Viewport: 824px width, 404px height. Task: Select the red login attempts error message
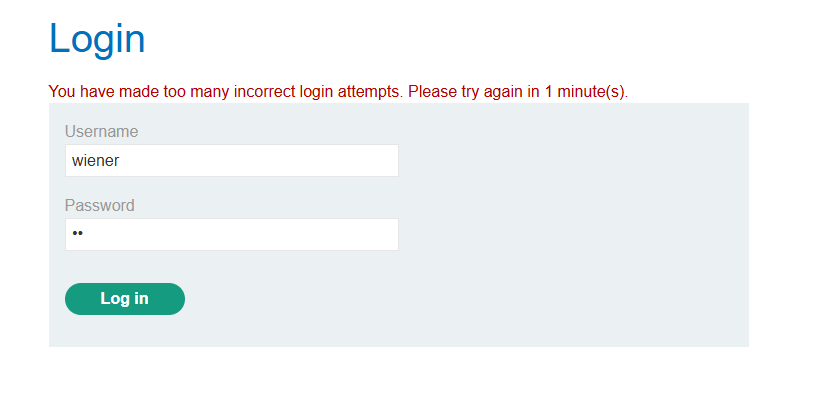338,92
